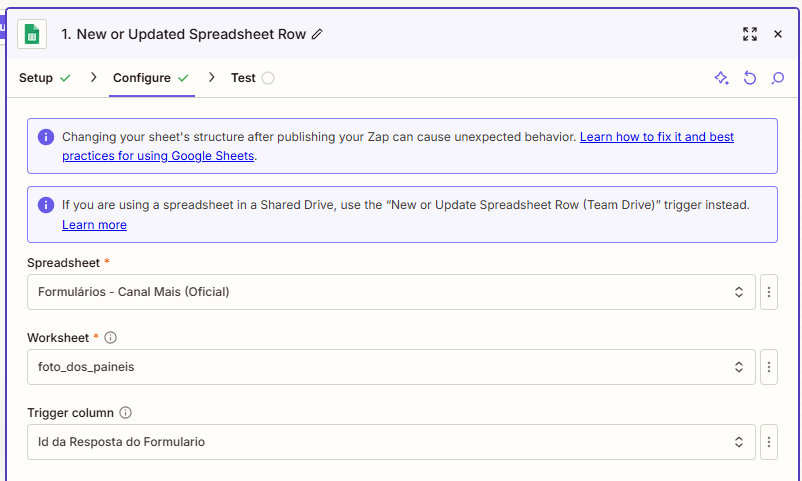Click the pencil icon to rename step

click(x=318, y=34)
